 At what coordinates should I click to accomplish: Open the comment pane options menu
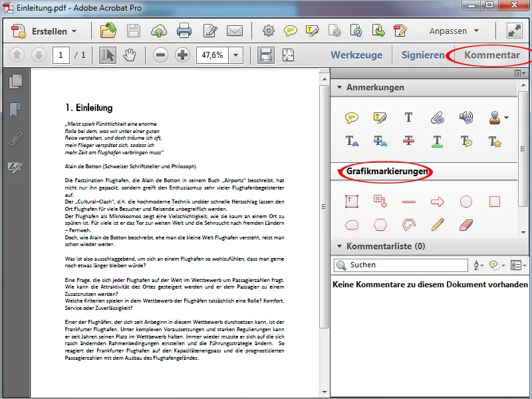coord(520,73)
